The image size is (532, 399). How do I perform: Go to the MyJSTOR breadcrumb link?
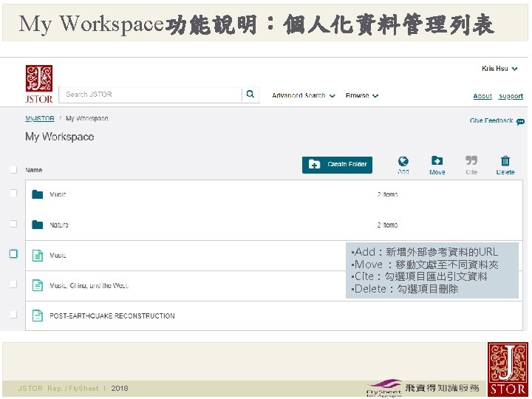pyautogui.click(x=40, y=118)
